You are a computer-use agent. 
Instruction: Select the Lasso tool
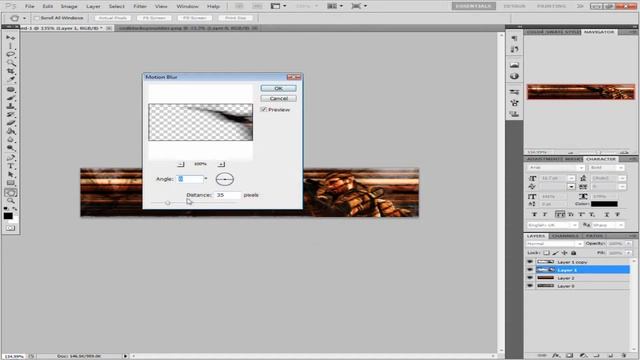(x=10, y=54)
